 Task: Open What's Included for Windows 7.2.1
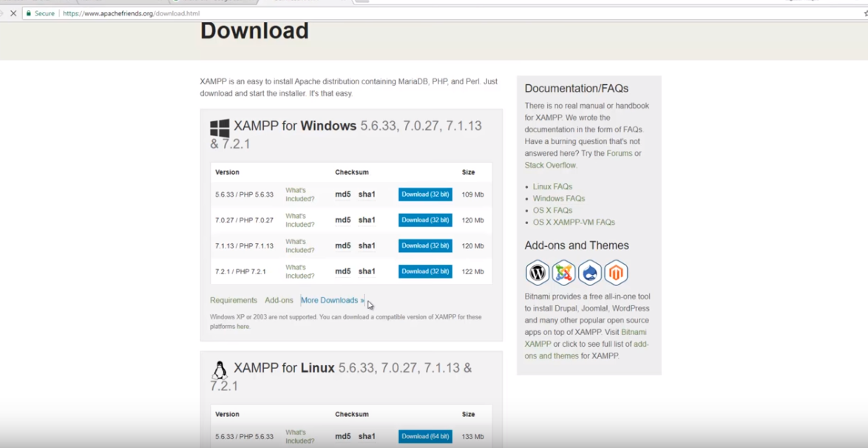pos(300,271)
